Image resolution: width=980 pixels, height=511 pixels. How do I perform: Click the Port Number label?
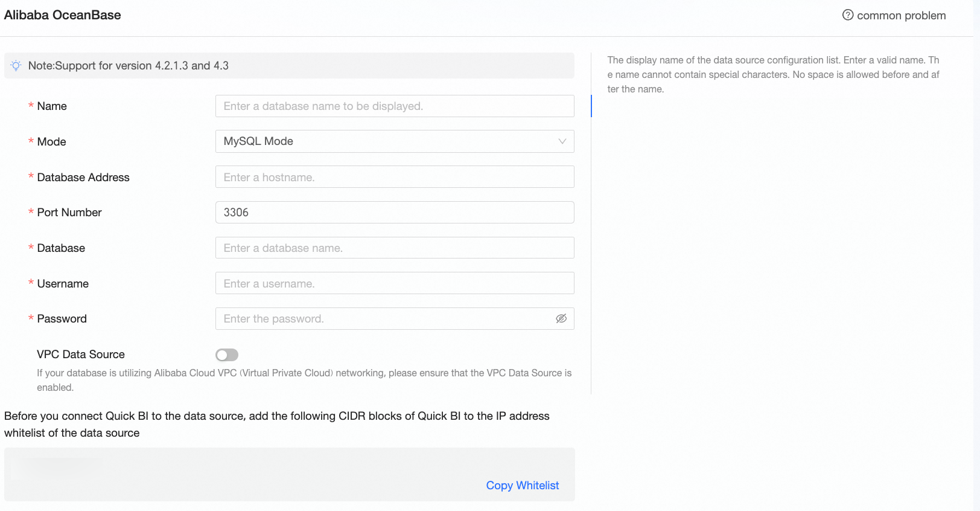tap(69, 213)
